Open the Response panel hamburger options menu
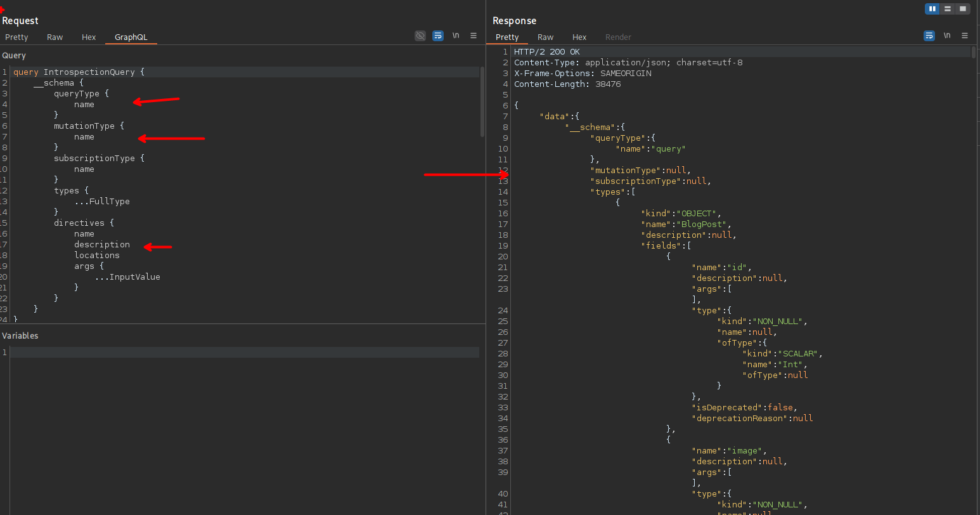The height and width of the screenshot is (515, 980). pos(965,36)
